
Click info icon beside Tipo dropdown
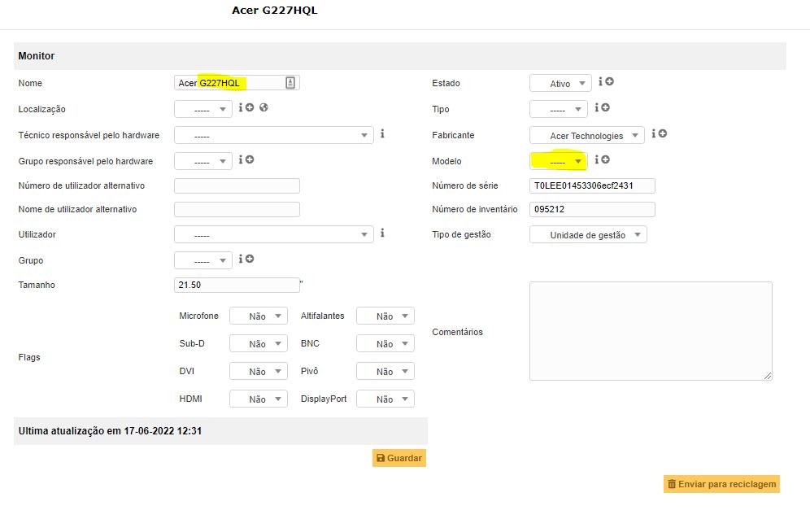[597, 107]
